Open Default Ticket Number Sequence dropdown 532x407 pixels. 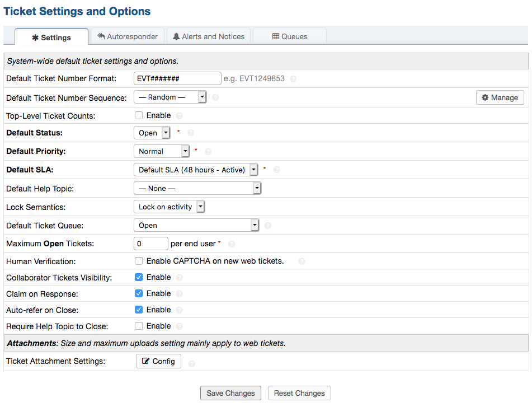(170, 97)
